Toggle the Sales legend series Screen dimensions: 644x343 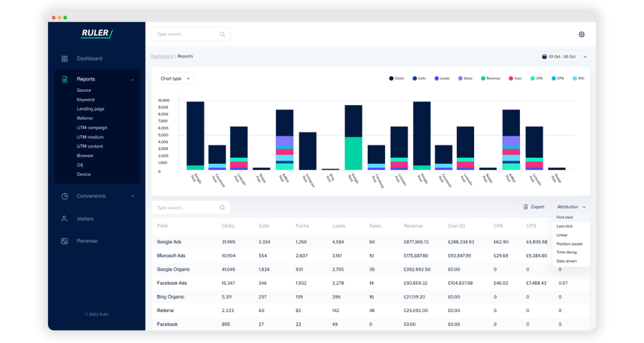[465, 78]
